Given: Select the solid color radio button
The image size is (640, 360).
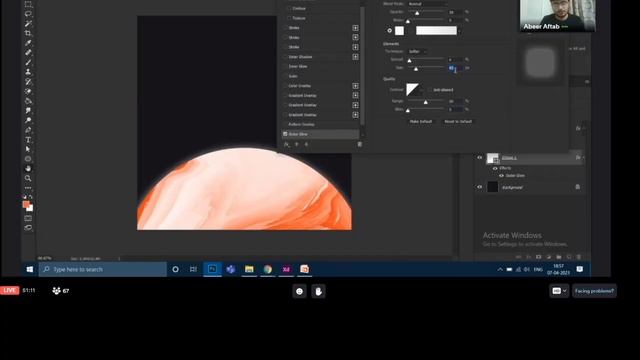Looking at the screenshot, I should coord(389,31).
